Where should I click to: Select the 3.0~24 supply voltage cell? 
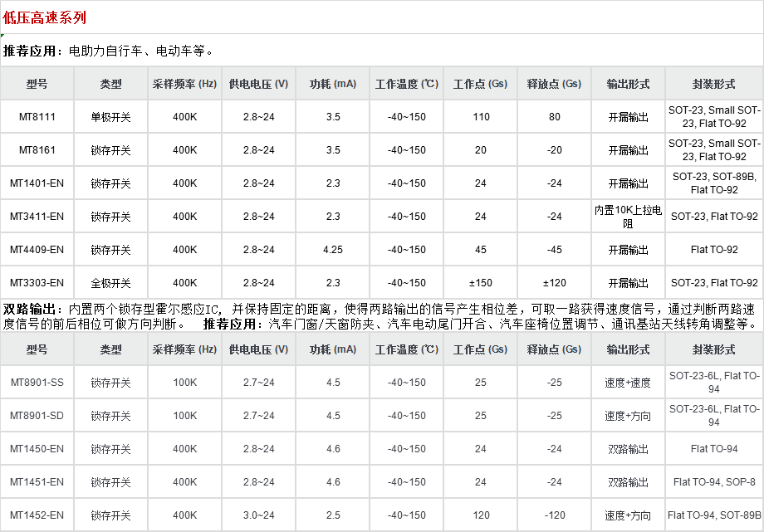tap(258, 515)
